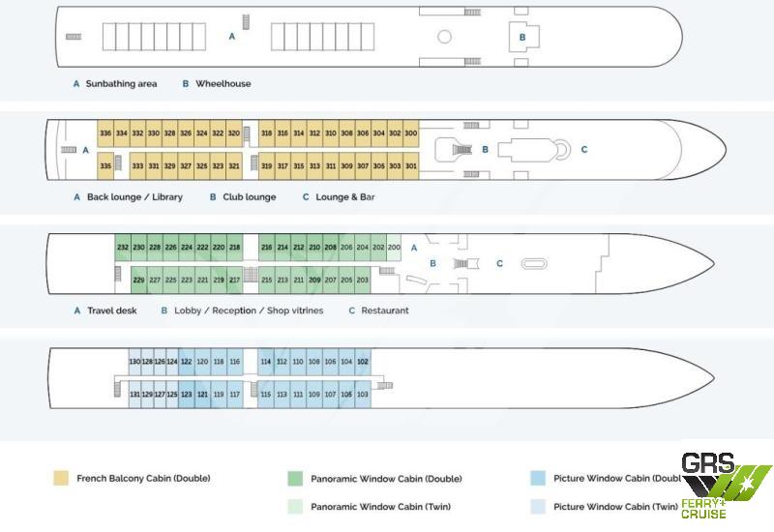Screen dimensions: 774x532
Task: Click the Wheelhouse legend label
Action: [223, 84]
